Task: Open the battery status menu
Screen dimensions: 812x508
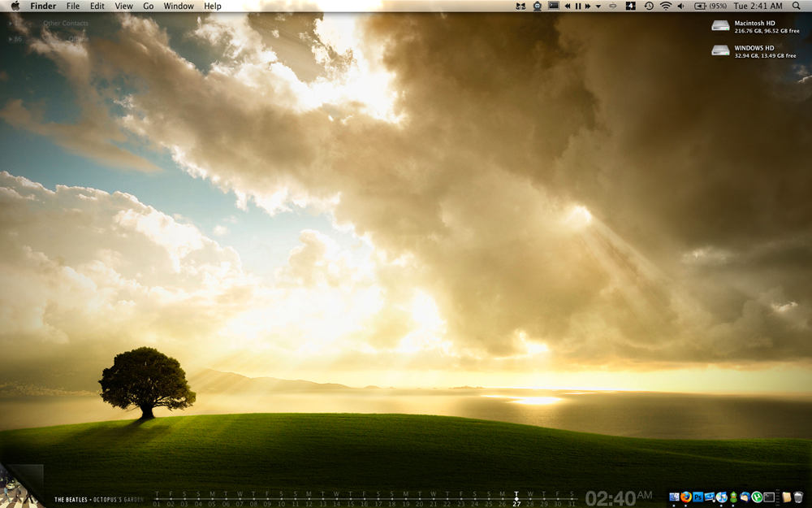Action: (x=700, y=7)
